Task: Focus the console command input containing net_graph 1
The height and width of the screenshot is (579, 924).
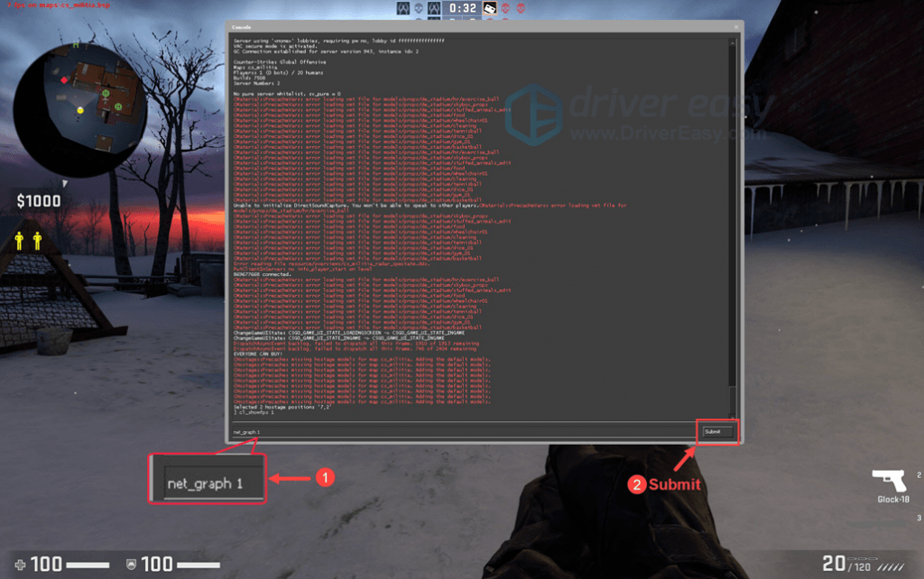Action: pos(464,432)
